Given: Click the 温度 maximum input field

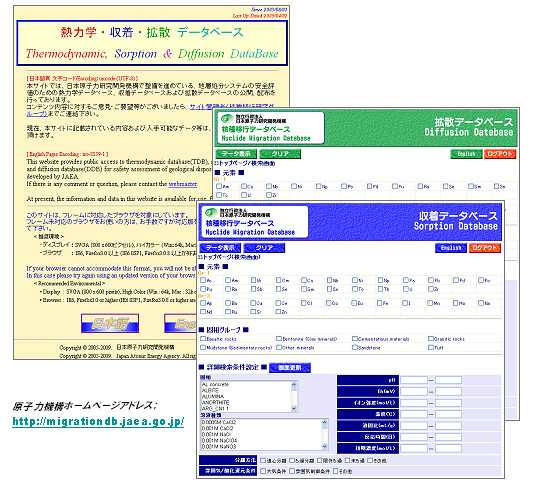Looking at the screenshot, I should pyautogui.click(x=448, y=414).
